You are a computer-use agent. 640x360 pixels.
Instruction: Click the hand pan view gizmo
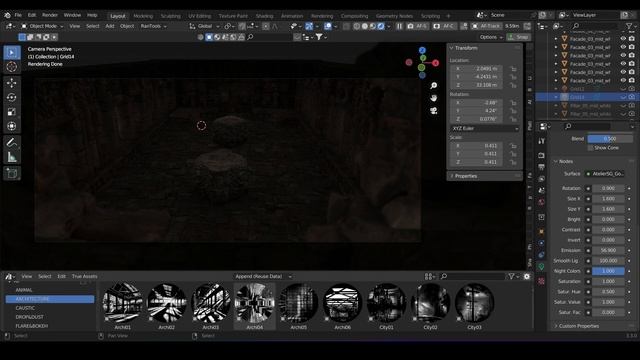click(x=433, y=98)
